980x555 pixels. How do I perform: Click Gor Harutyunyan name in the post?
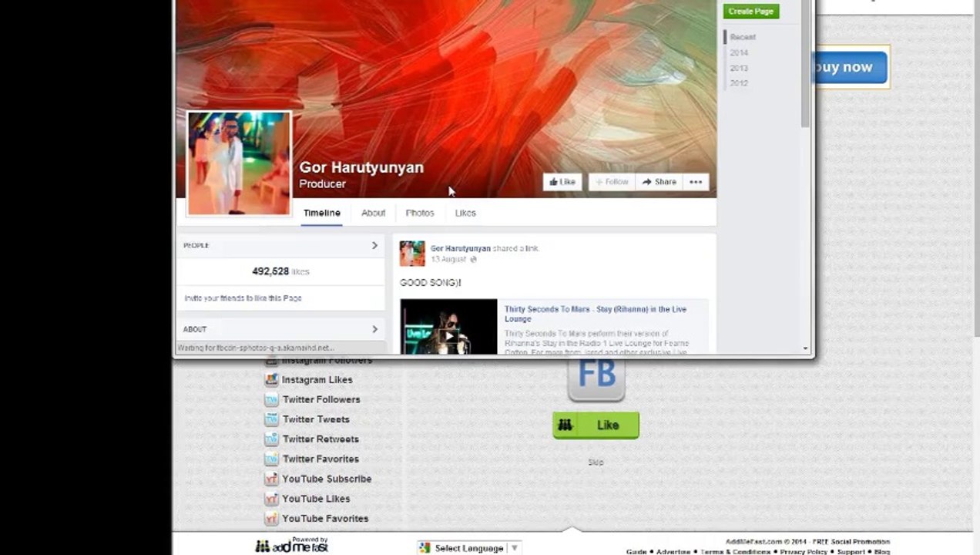[x=461, y=248]
